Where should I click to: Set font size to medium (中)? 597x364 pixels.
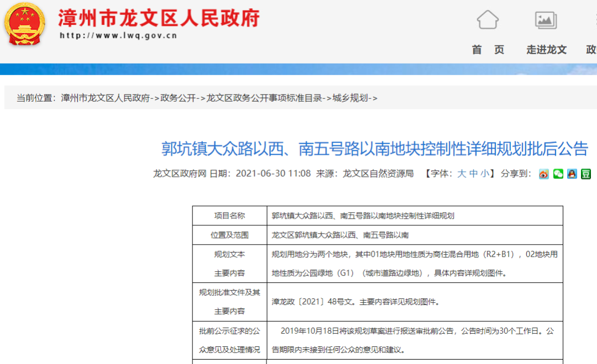473,173
